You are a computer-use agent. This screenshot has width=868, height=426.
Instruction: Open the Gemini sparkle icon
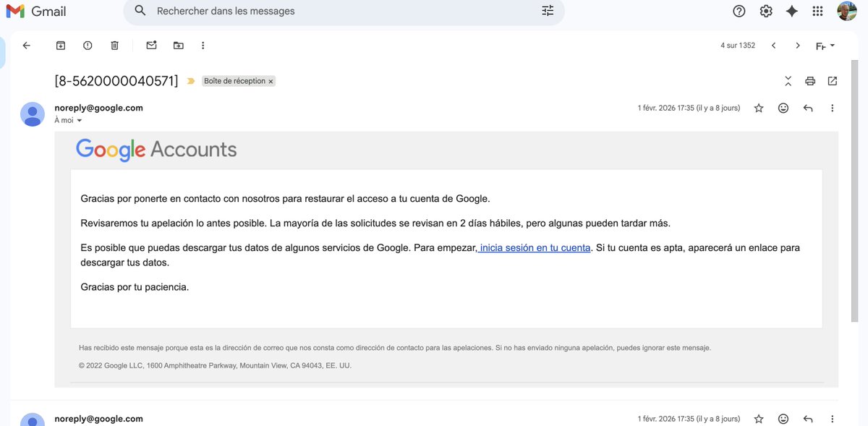point(792,11)
